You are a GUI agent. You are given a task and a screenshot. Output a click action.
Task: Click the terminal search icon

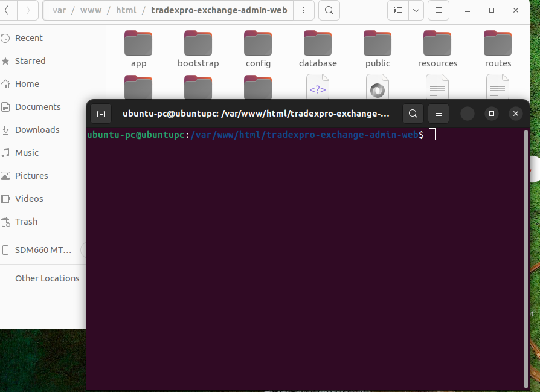coord(413,114)
